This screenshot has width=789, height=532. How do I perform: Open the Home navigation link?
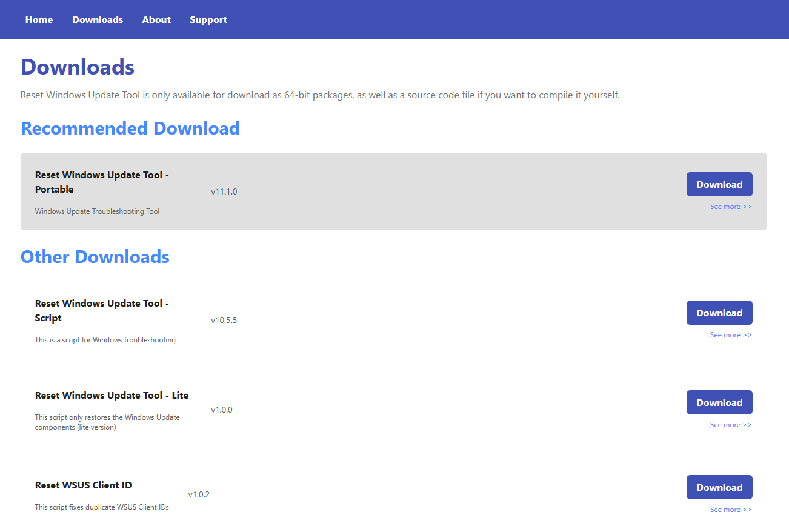39,19
